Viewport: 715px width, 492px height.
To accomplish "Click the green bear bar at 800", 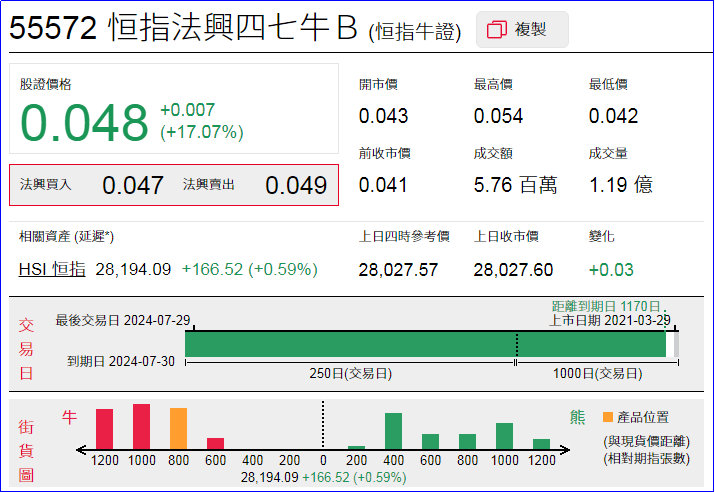I will pyautogui.click(x=467, y=442).
